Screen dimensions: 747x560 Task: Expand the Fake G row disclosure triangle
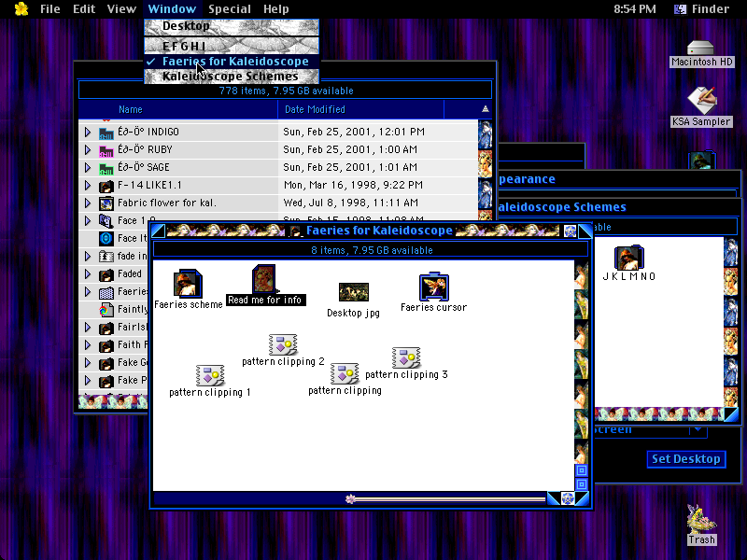88,363
